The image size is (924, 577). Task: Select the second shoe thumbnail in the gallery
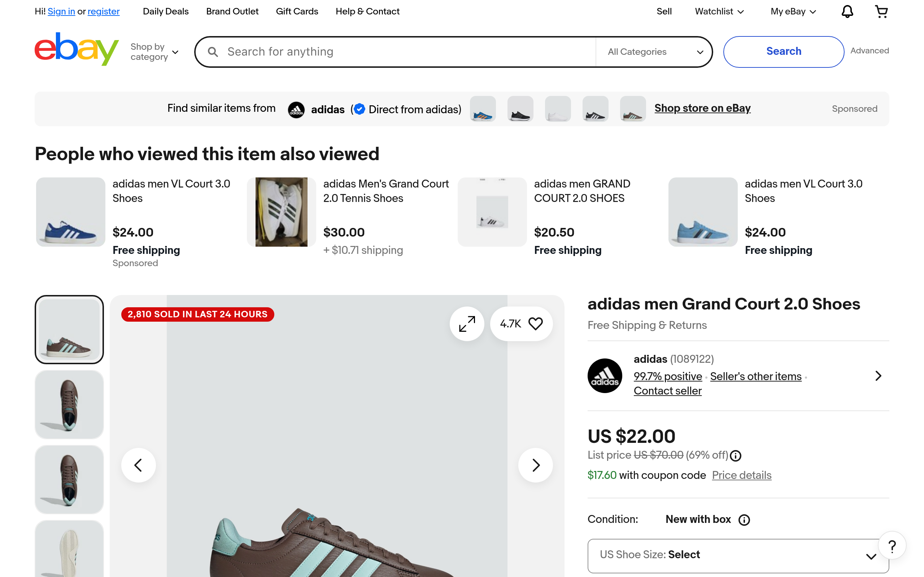pyautogui.click(x=69, y=405)
